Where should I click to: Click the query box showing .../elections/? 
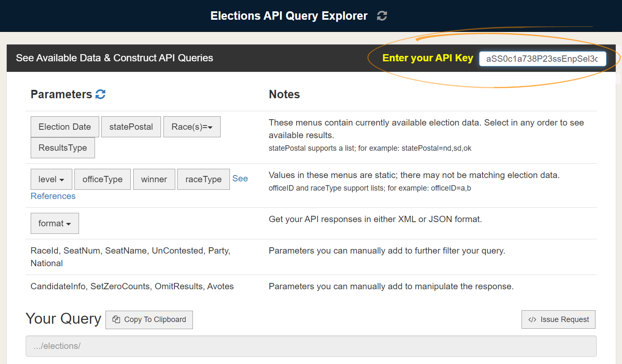click(311, 346)
